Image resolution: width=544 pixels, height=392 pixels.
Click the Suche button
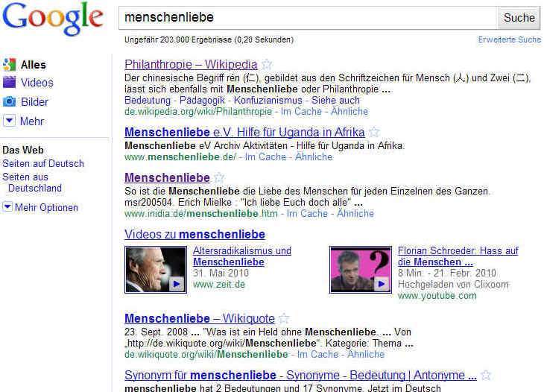[x=519, y=18]
